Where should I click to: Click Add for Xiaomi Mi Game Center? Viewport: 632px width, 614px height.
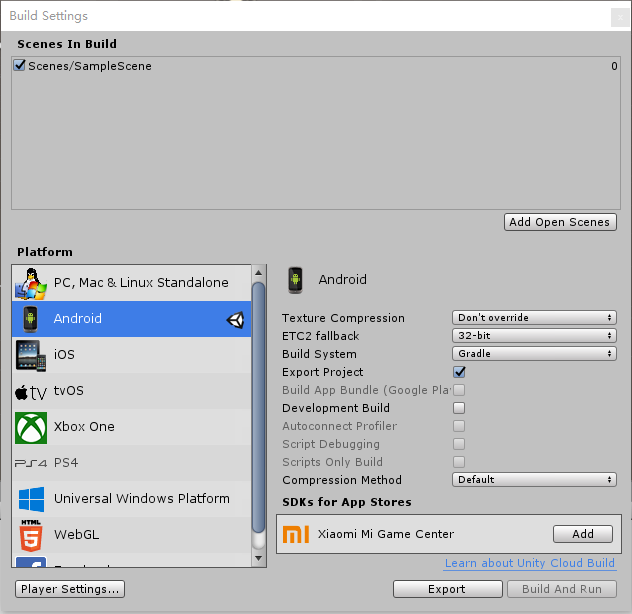coord(583,534)
